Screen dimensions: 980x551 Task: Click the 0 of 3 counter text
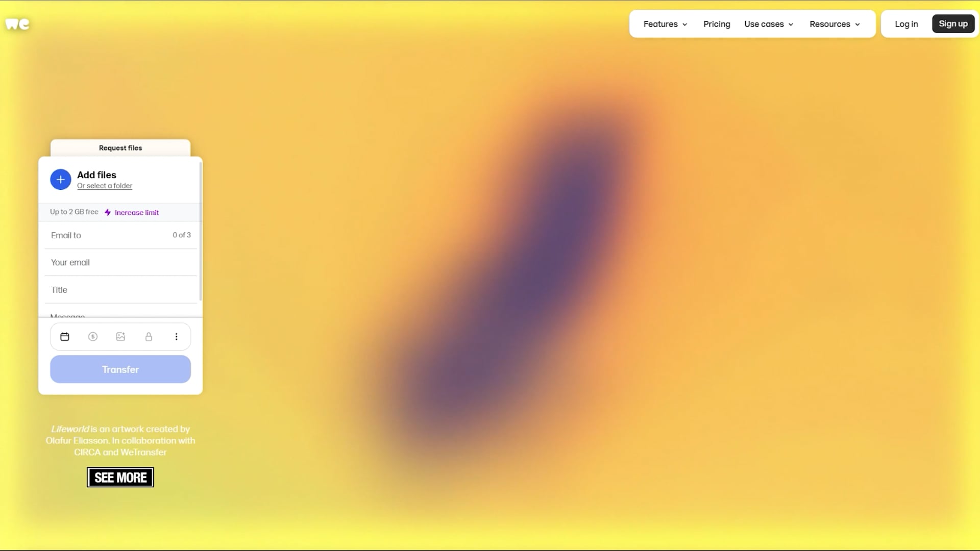(182, 235)
